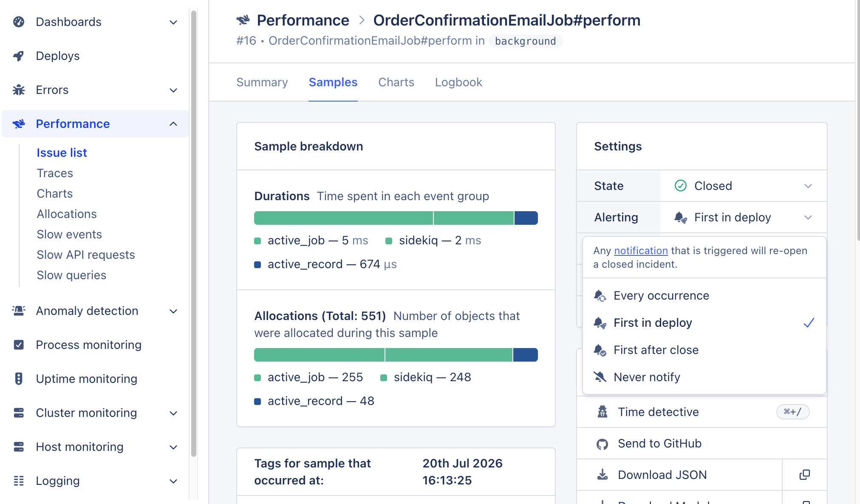
Task: Click the '20th Jul 2026 16:13:25' timestamp
Action: tap(462, 472)
